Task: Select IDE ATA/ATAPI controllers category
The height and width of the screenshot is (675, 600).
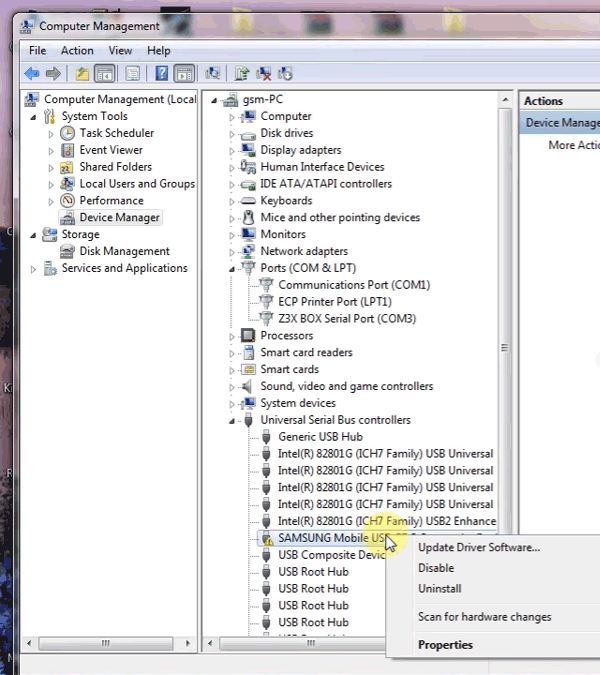Action: coord(326,184)
